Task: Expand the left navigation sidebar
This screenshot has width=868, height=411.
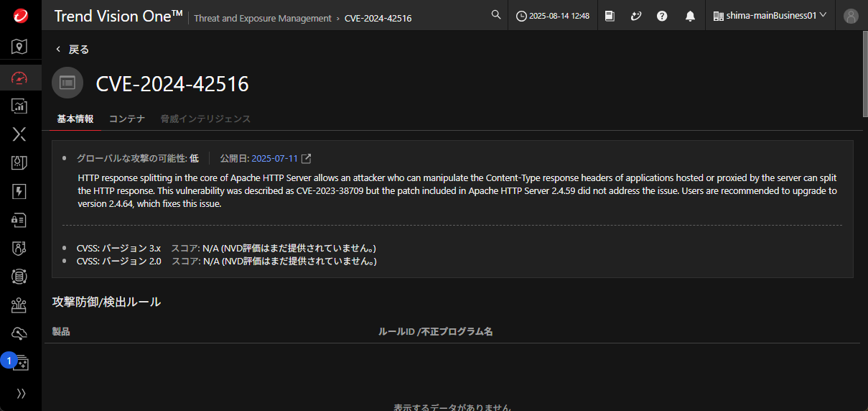Action: click(x=21, y=393)
